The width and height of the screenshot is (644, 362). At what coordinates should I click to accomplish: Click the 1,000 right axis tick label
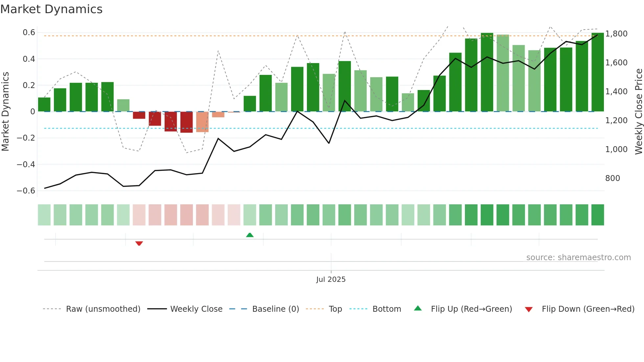point(616,149)
